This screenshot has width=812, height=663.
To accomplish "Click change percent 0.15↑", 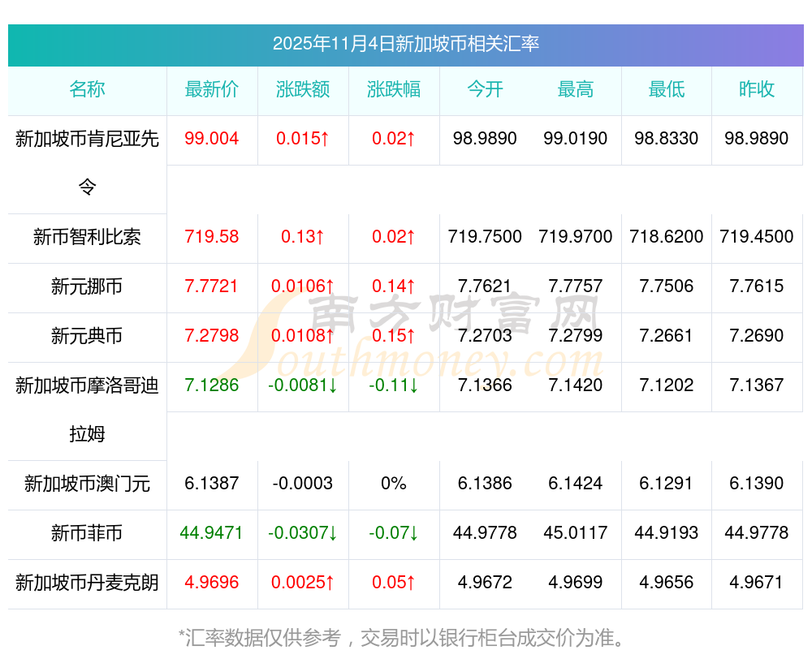I will (394, 335).
